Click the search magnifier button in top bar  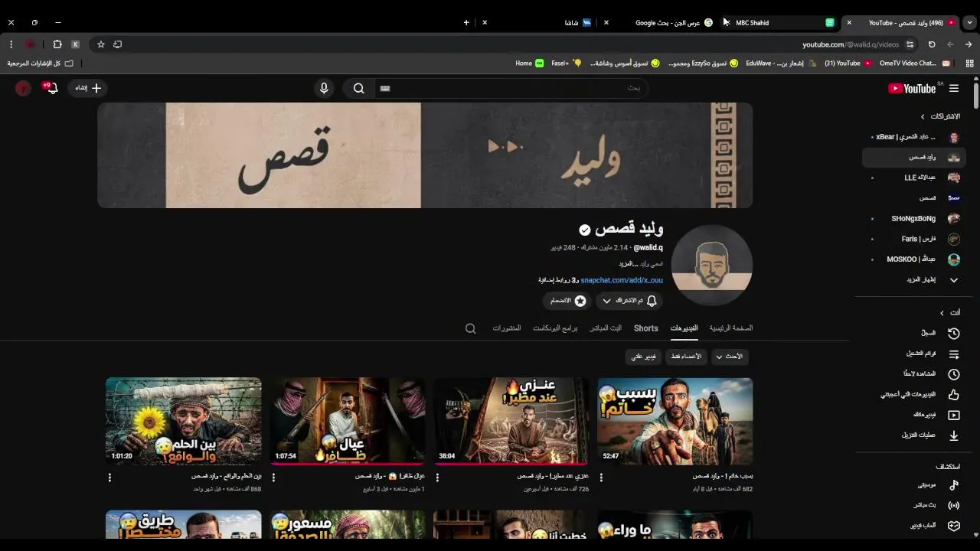pos(358,88)
